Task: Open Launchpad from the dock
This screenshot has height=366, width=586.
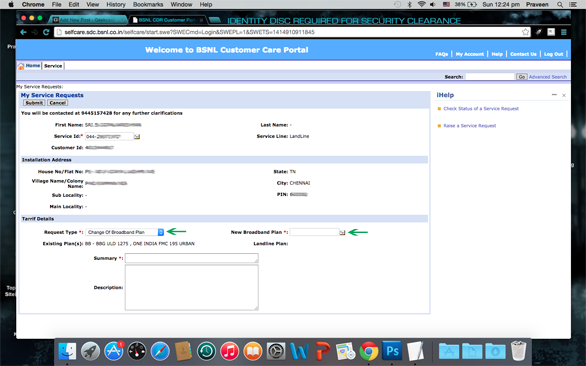Action: 90,351
